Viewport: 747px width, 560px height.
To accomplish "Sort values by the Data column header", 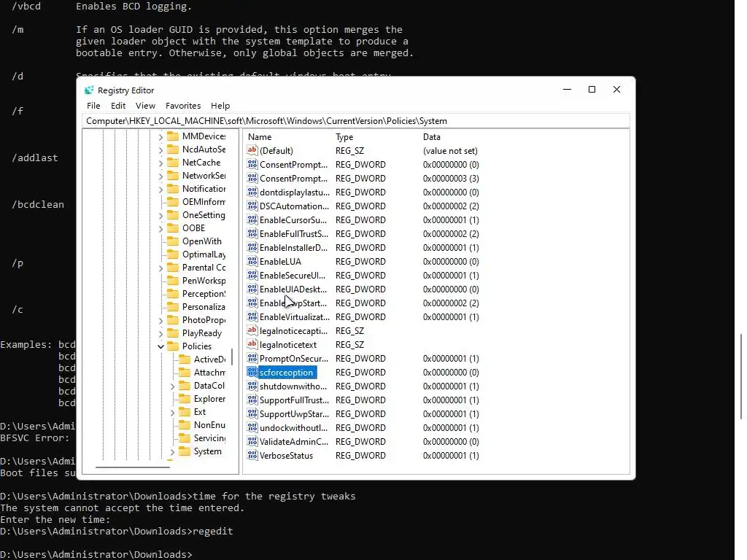I will 432,136.
